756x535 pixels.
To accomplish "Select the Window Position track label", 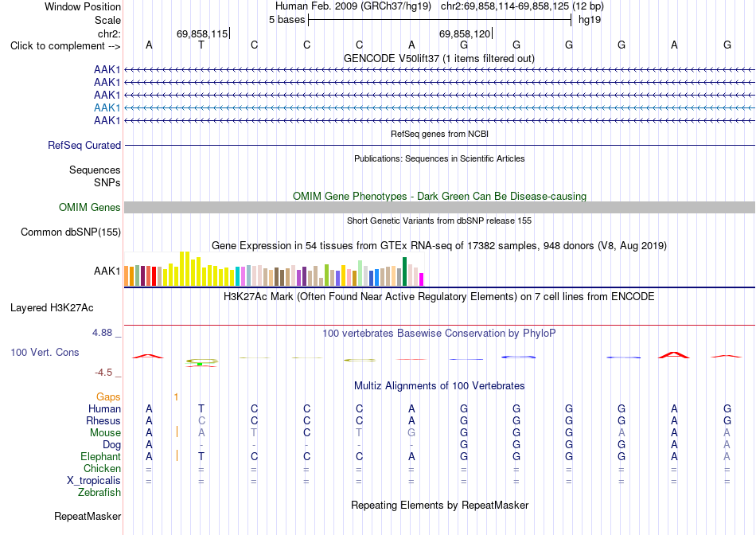I will pos(83,6).
